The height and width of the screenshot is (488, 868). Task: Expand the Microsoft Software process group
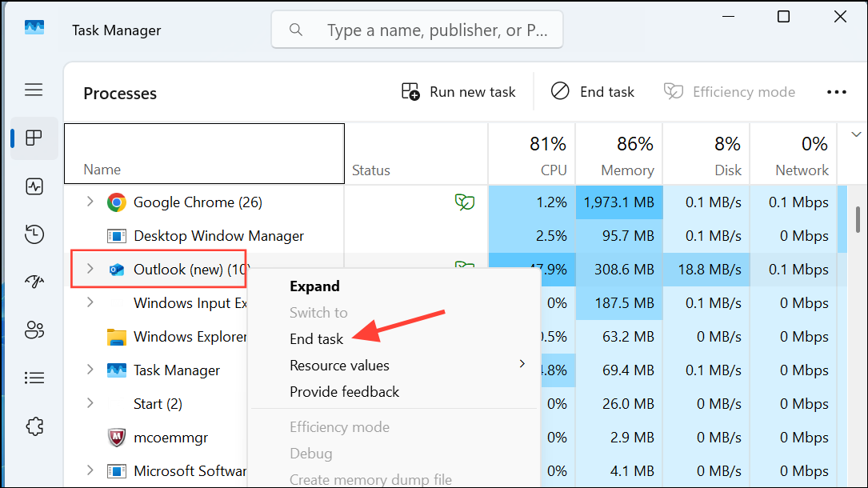pyautogui.click(x=90, y=470)
